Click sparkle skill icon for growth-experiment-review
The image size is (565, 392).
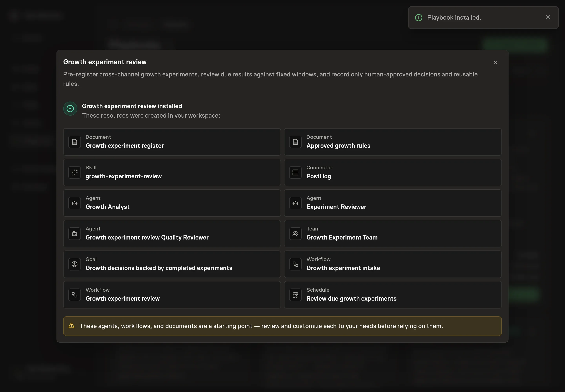(x=75, y=172)
